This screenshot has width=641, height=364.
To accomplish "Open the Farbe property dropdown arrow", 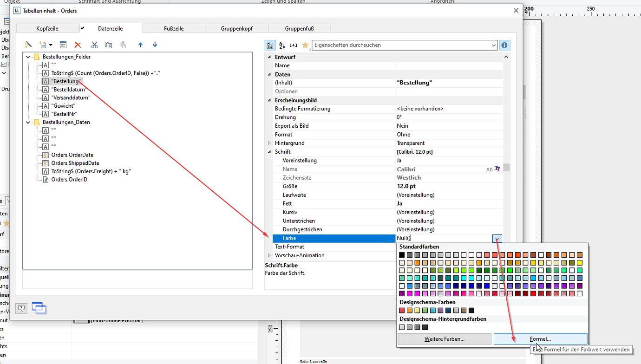I will [x=497, y=239].
